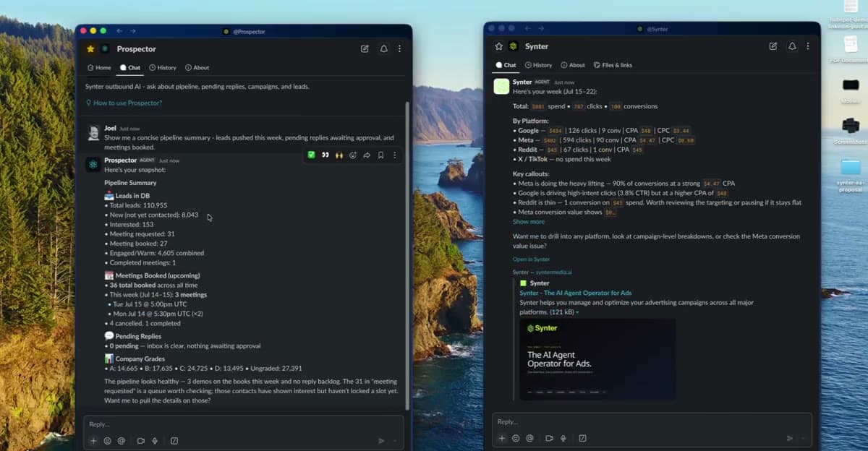
Task: Expand Synter message with Show more
Action: click(x=529, y=222)
